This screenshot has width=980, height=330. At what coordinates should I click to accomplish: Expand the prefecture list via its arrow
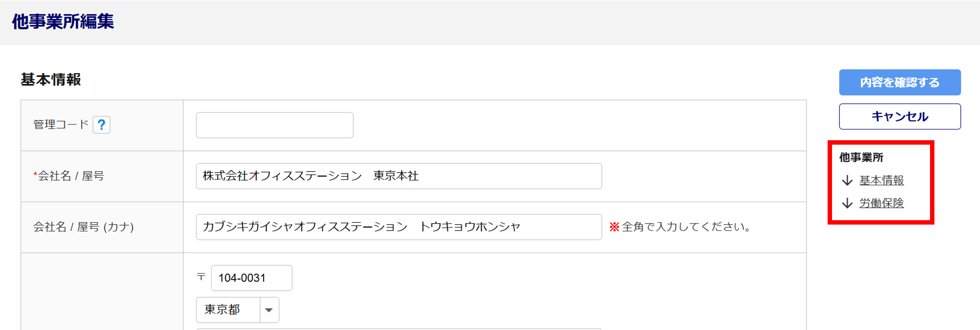[269, 310]
